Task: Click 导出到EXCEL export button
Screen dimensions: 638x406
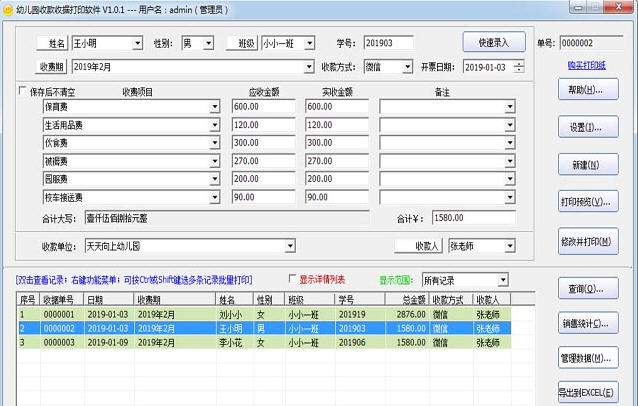Action: pos(585,392)
